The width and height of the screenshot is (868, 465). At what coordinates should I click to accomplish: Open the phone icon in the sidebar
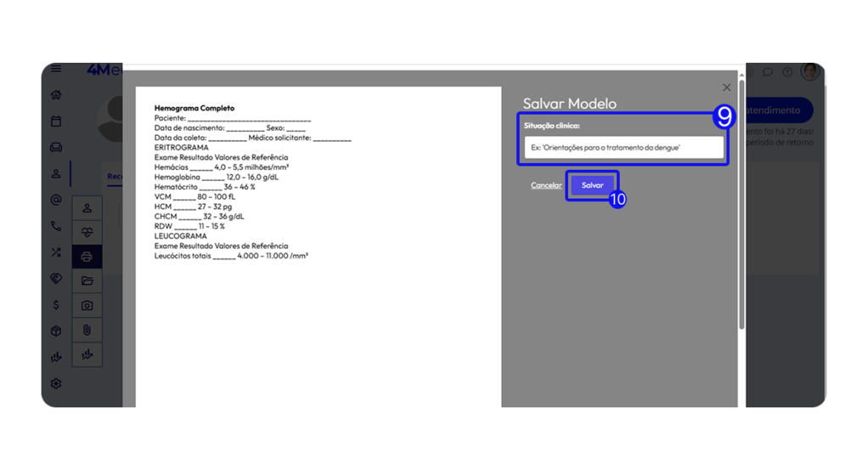click(x=56, y=227)
